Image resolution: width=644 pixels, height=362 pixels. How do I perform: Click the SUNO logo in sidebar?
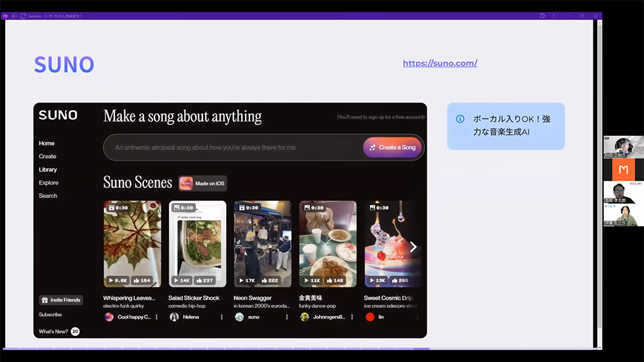tap(58, 115)
